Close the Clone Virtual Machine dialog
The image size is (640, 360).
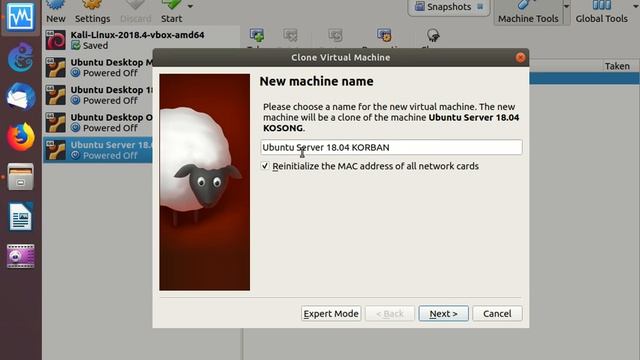point(520,58)
